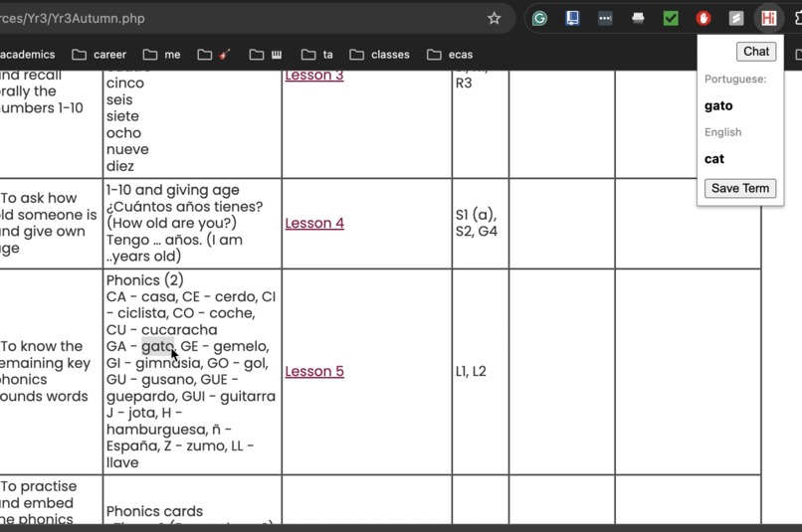Click the Portuguese label in popup
Viewport: 802px width, 532px height.
735,80
